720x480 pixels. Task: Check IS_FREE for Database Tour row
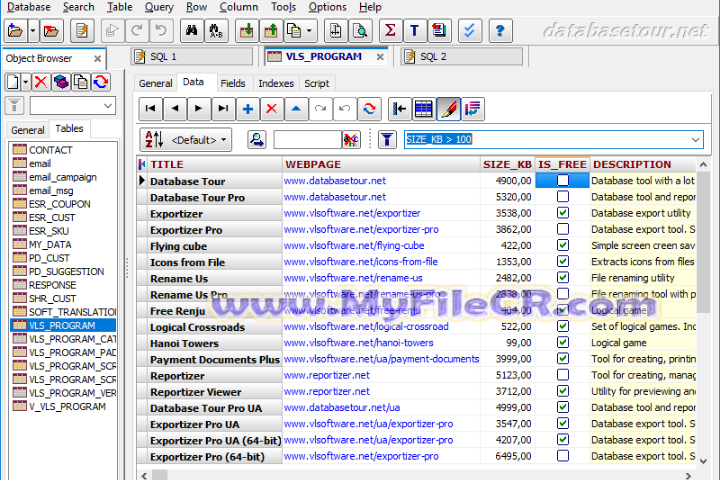pyautogui.click(x=562, y=180)
